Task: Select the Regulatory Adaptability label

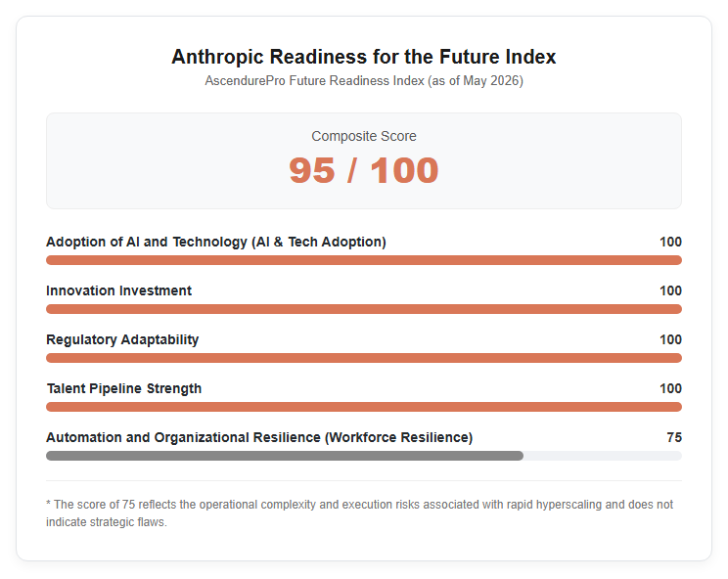Action: coord(122,339)
